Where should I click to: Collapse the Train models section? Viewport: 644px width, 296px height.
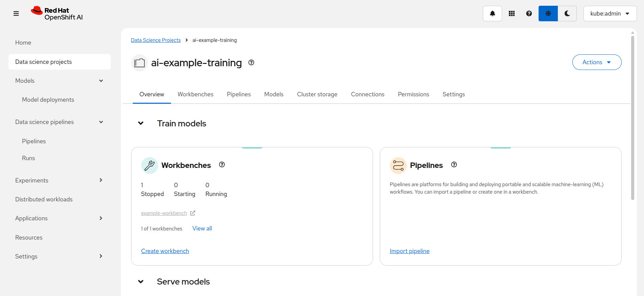[x=141, y=123]
